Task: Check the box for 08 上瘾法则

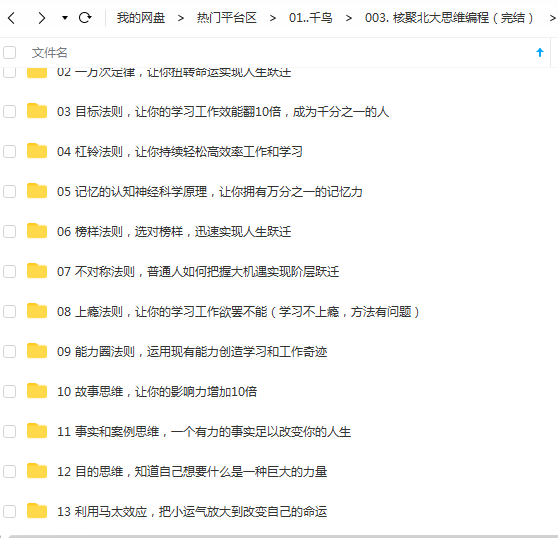Action: 10,312
